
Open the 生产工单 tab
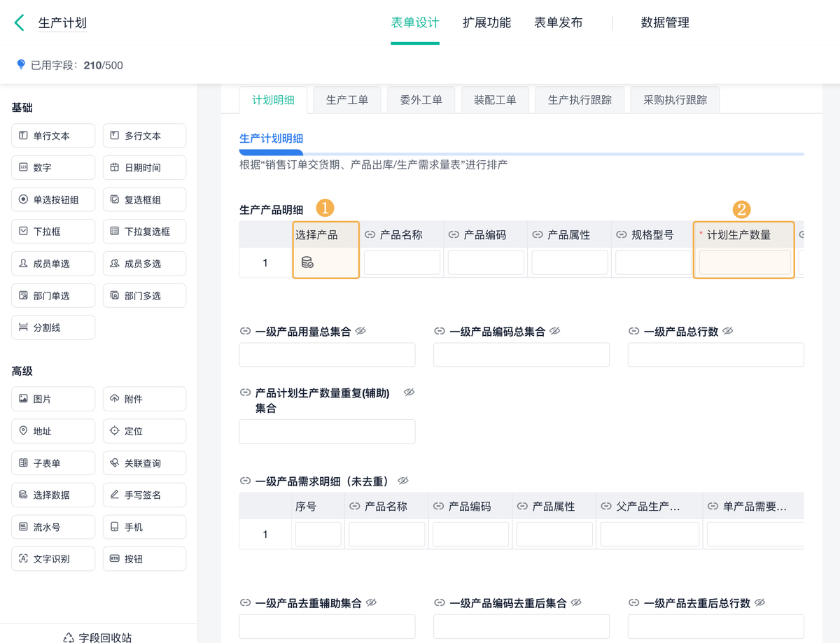(x=346, y=100)
